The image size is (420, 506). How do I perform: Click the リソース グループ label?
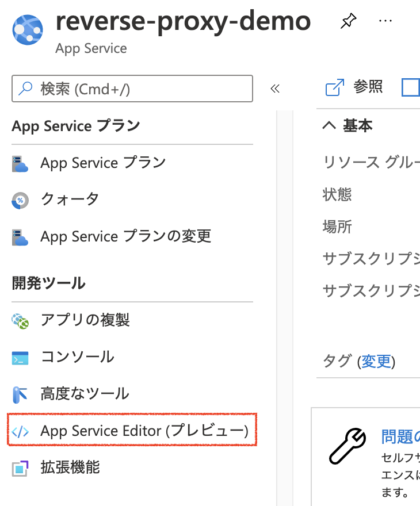[x=371, y=162]
